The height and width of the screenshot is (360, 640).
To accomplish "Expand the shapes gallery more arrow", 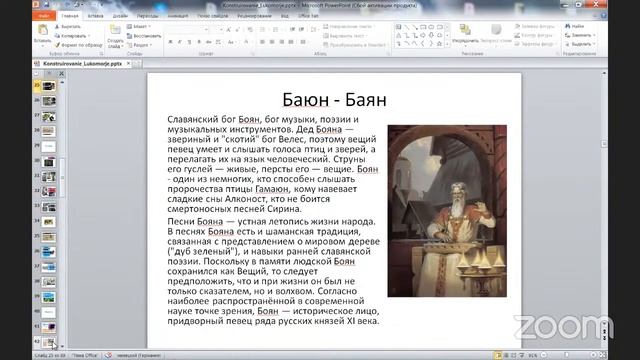I will (447, 44).
